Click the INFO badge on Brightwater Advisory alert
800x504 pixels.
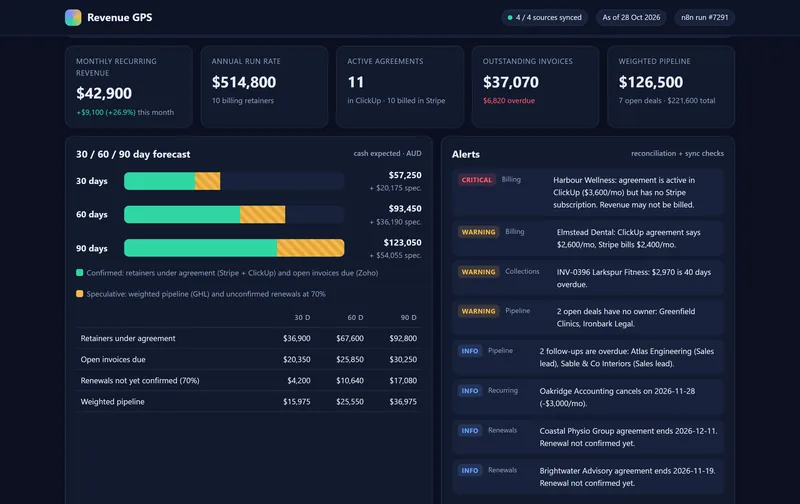point(470,470)
